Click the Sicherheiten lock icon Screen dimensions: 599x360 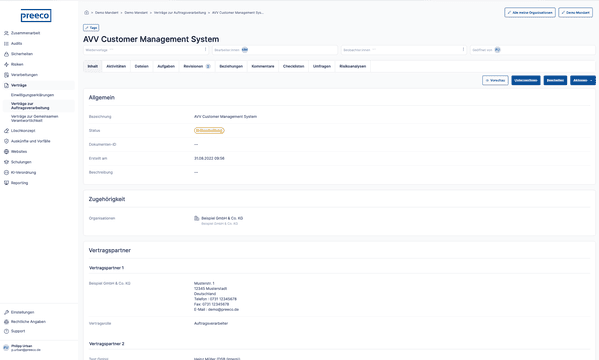point(6,54)
